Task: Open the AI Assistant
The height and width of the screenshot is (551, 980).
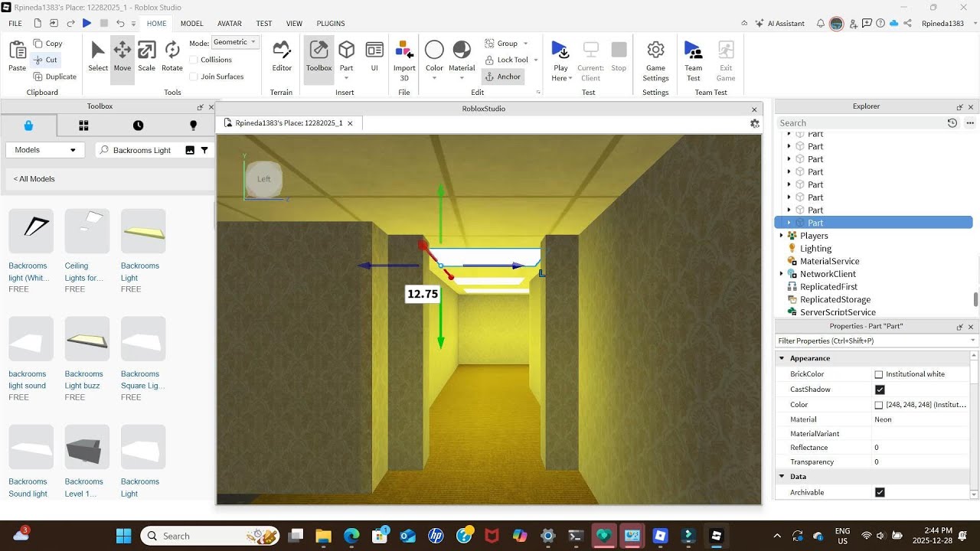Action: tap(780, 23)
